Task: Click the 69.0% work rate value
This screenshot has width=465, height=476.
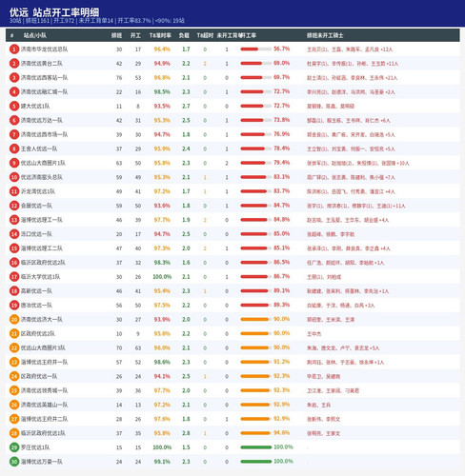Action: click(x=281, y=63)
